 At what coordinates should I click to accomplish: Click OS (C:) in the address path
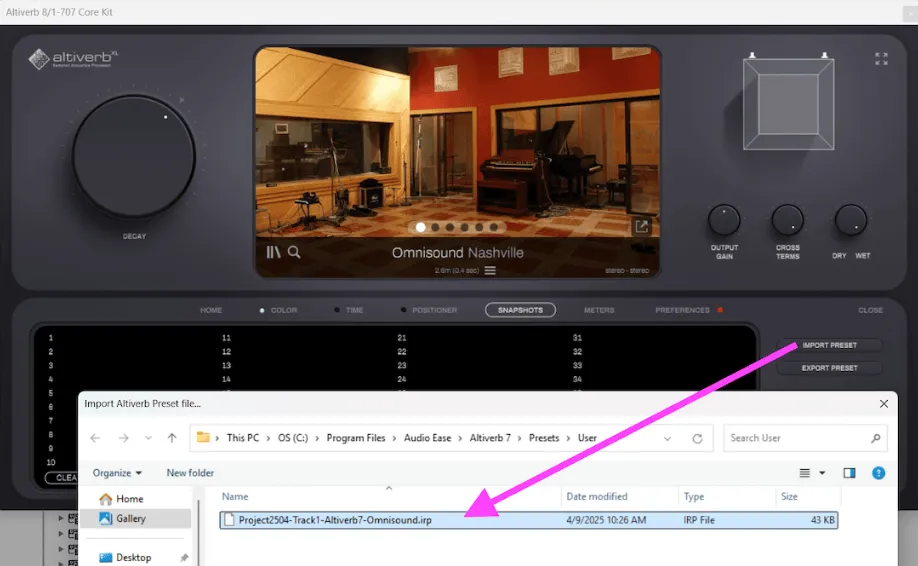click(x=293, y=438)
